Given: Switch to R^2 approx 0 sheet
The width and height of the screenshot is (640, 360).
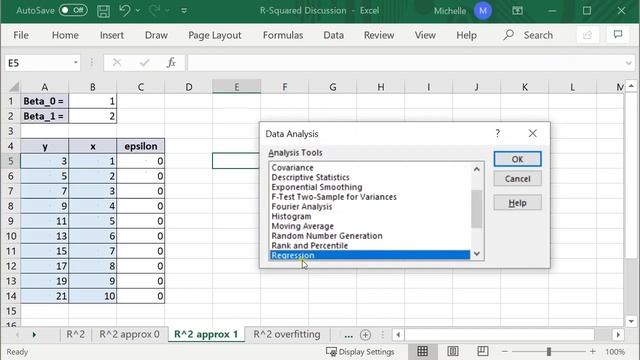Looking at the screenshot, I should (x=129, y=334).
